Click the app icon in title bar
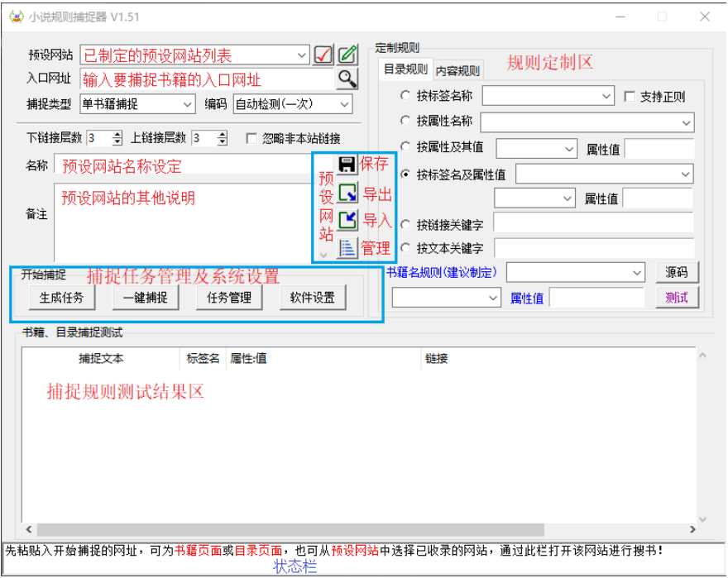 pos(15,17)
